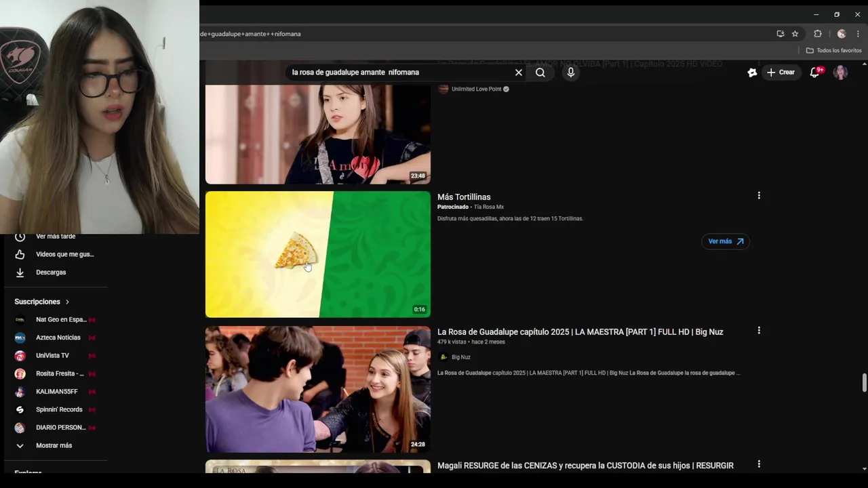The width and height of the screenshot is (868, 488).
Task: Open the Tía Rosa Mx advertiser link
Action: coord(489,207)
